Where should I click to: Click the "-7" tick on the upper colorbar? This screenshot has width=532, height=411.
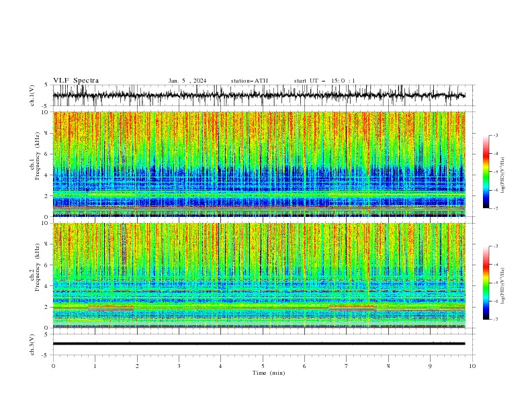pyautogui.click(x=495, y=208)
